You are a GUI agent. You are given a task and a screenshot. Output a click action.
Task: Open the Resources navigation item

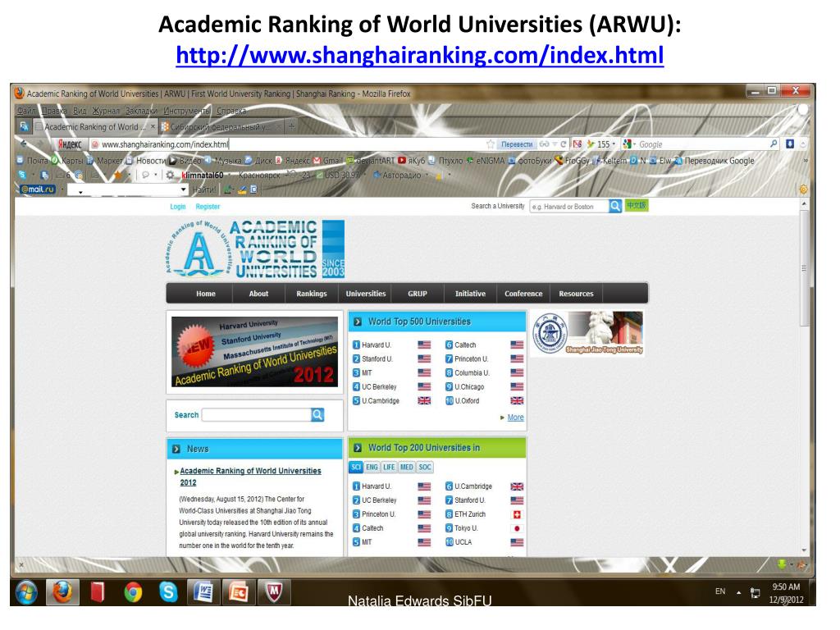point(576,294)
